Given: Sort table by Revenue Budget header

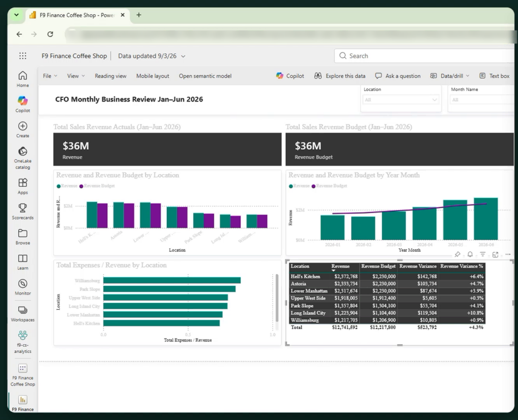Looking at the screenshot, I should [x=378, y=266].
